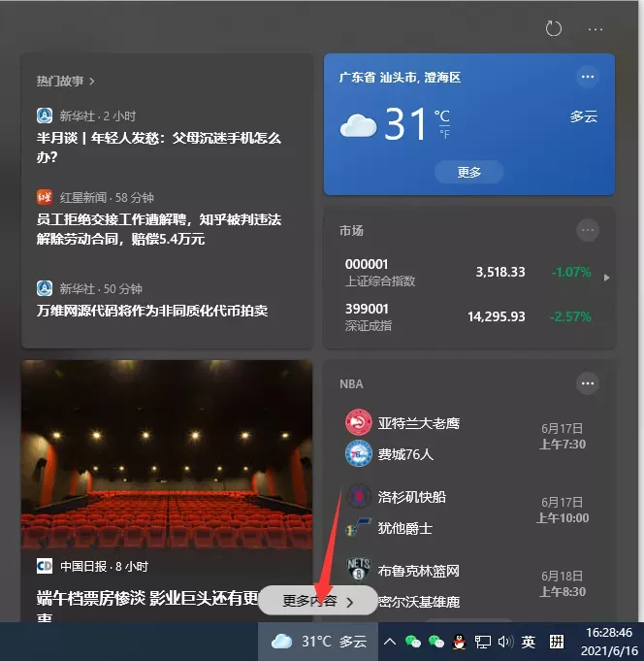Show next market stocks arrow
The image size is (644, 661).
coord(606,278)
